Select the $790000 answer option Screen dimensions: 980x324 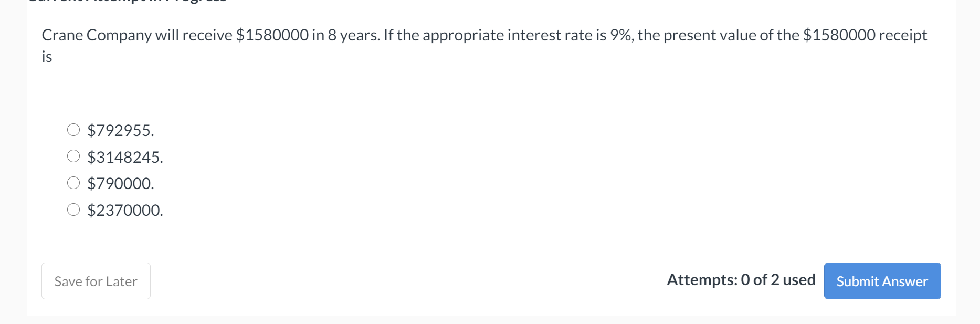73,182
